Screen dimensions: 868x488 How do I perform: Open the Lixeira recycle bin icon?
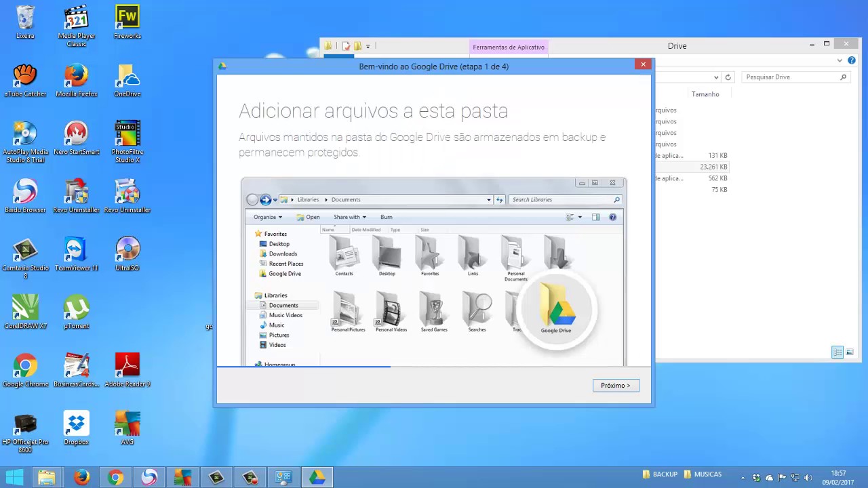25,22
